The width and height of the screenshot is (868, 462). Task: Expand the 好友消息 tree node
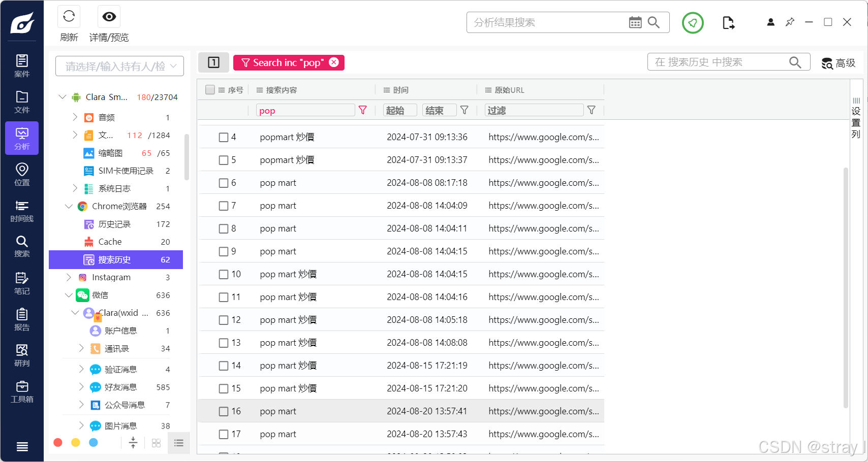point(81,387)
